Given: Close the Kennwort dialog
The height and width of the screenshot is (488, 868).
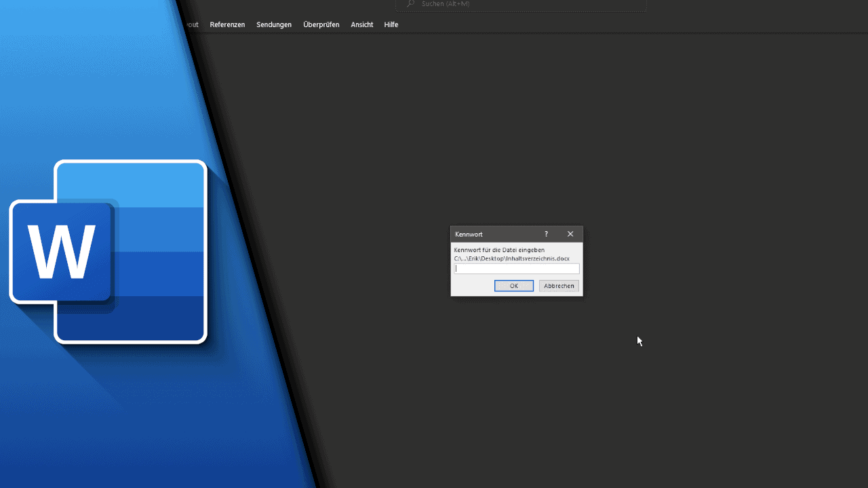Looking at the screenshot, I should (570, 234).
